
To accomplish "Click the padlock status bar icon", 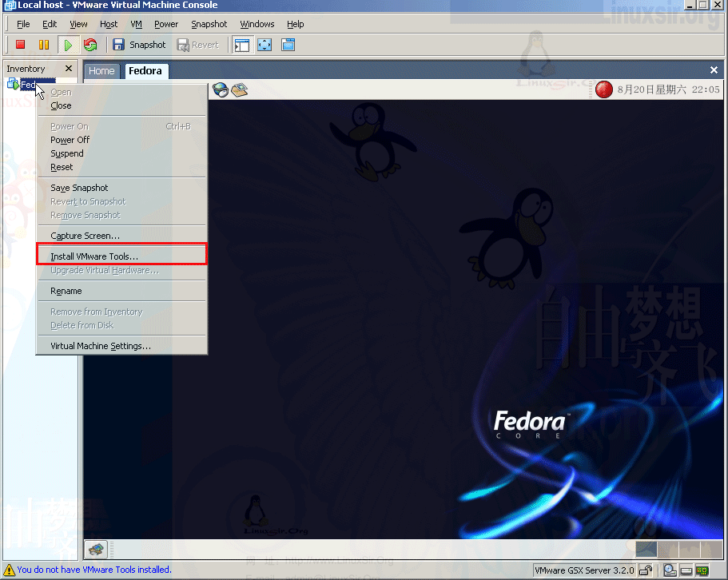I will click(646, 570).
